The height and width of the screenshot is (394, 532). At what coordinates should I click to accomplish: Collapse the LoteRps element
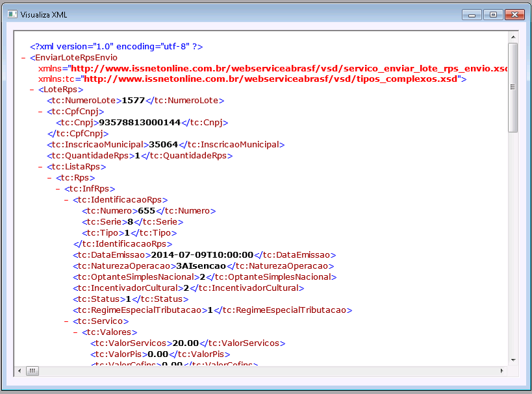[30, 90]
